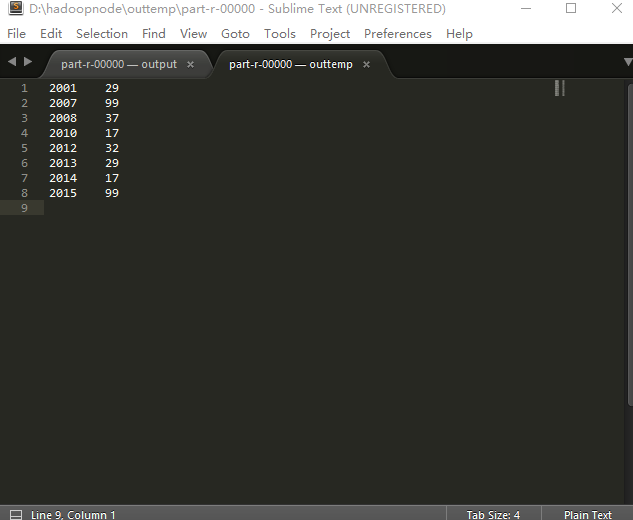Maximize the Sublime Text window
The width and height of the screenshot is (633, 520).
tap(571, 8)
